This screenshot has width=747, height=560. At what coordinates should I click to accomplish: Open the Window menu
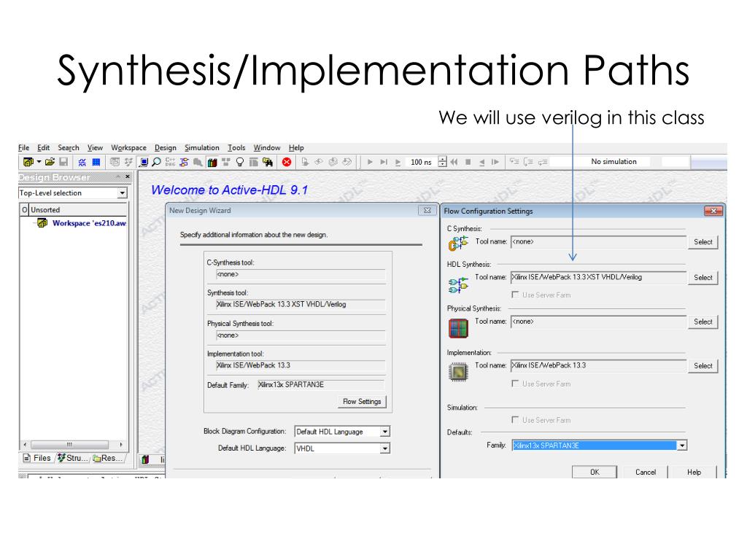267,147
